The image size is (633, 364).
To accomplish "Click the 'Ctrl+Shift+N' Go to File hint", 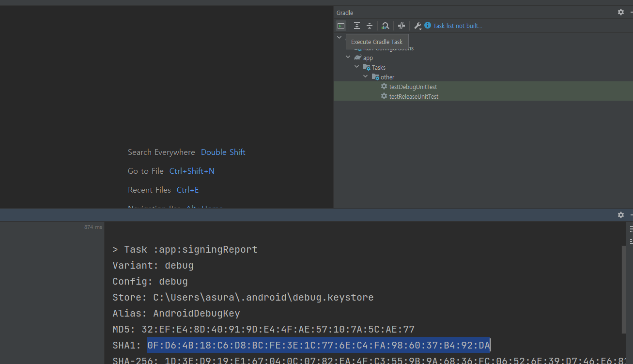I will (192, 171).
